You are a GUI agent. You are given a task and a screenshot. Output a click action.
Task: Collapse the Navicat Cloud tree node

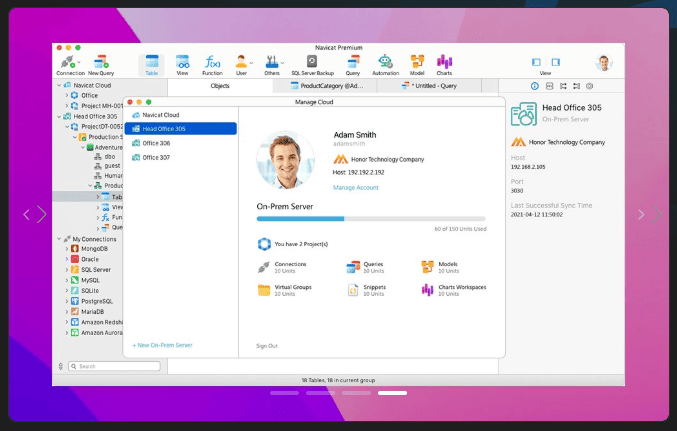pos(59,85)
